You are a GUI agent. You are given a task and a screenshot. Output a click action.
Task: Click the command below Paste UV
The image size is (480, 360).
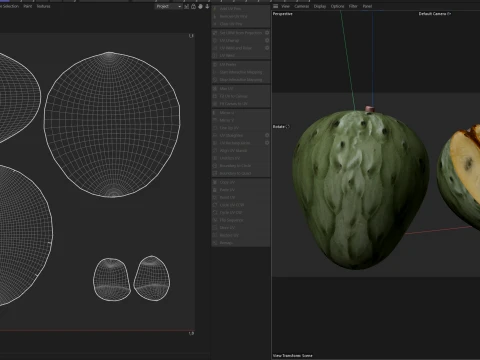[x=241, y=198]
